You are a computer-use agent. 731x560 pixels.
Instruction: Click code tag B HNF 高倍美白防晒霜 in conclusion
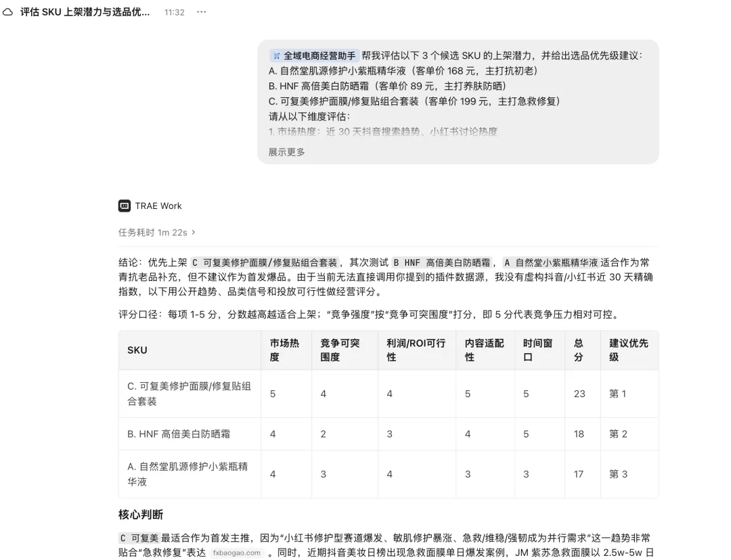click(442, 263)
